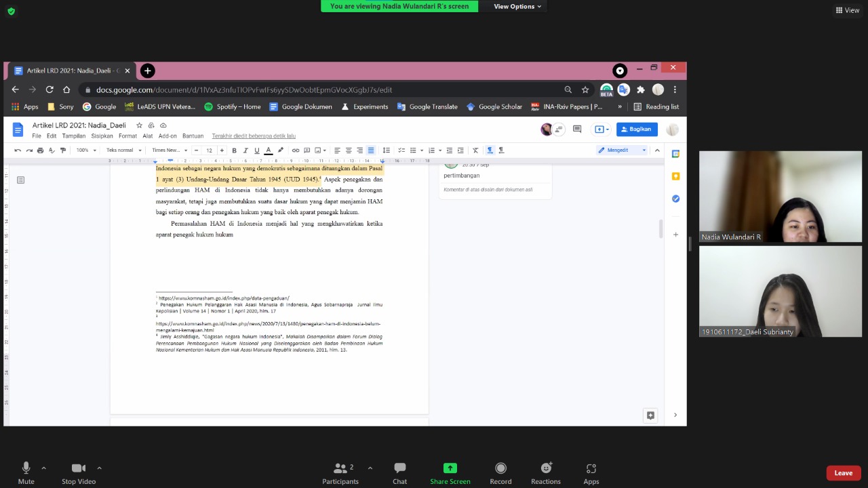Leave the meeting
The image size is (868, 488).
[x=843, y=473]
